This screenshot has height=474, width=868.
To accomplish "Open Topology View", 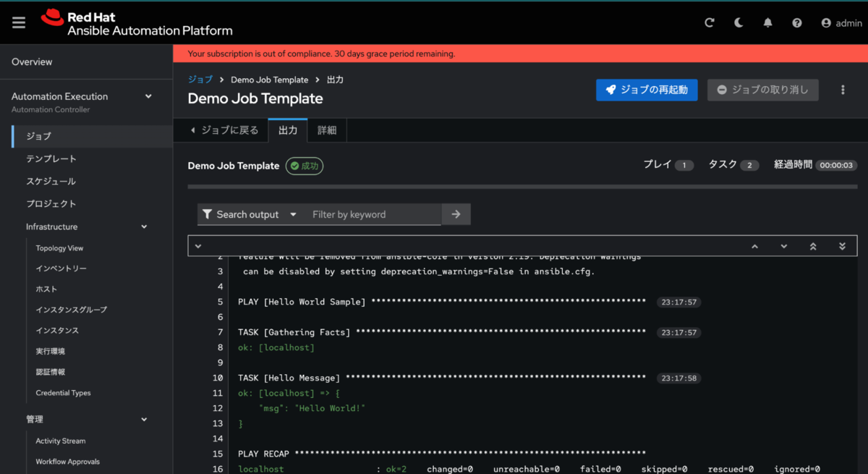I will [x=59, y=248].
